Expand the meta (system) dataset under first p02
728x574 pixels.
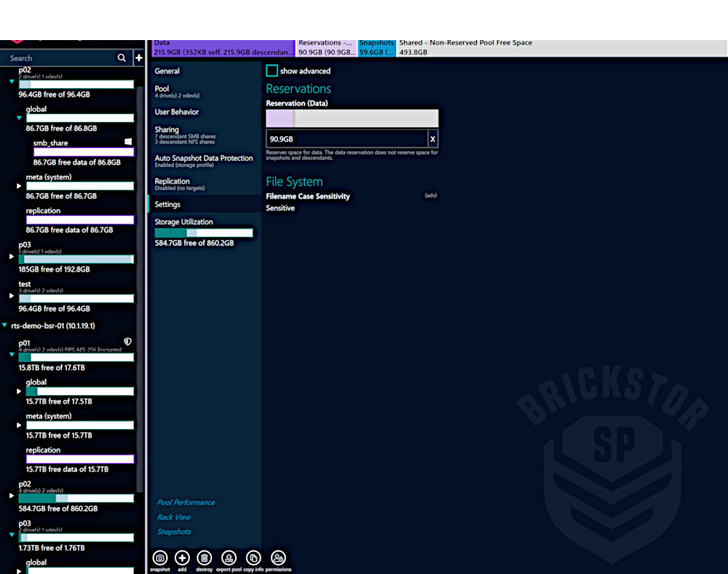tap(20, 186)
